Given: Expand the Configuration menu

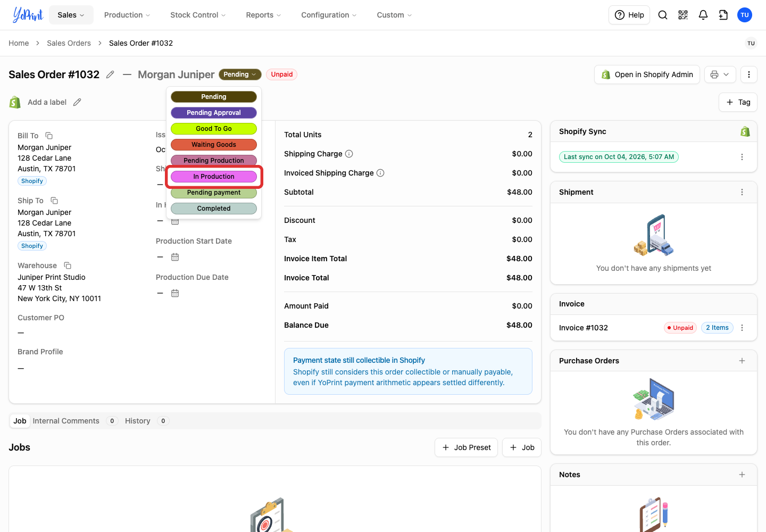Looking at the screenshot, I should point(329,15).
